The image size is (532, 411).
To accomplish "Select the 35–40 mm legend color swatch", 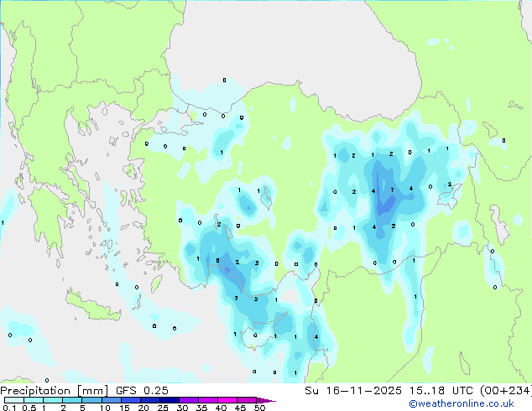I will (x=207, y=400).
